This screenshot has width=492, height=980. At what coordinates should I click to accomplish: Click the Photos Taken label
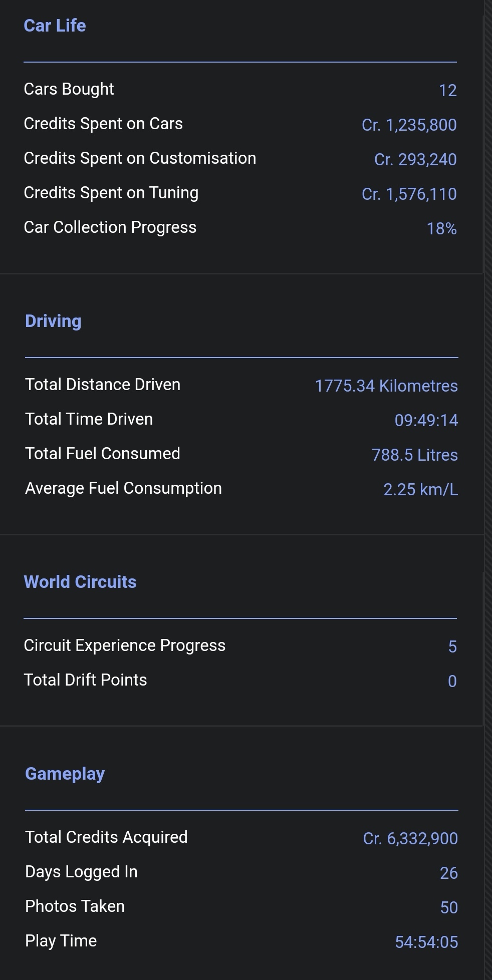tap(75, 906)
